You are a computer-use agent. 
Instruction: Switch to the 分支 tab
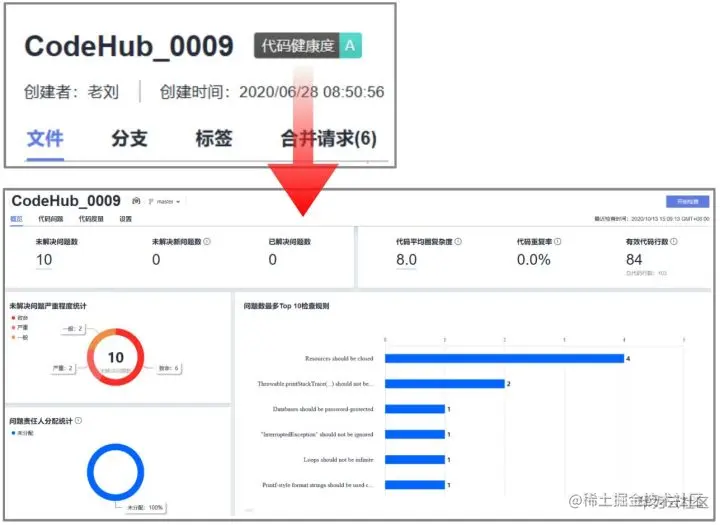[x=129, y=139]
